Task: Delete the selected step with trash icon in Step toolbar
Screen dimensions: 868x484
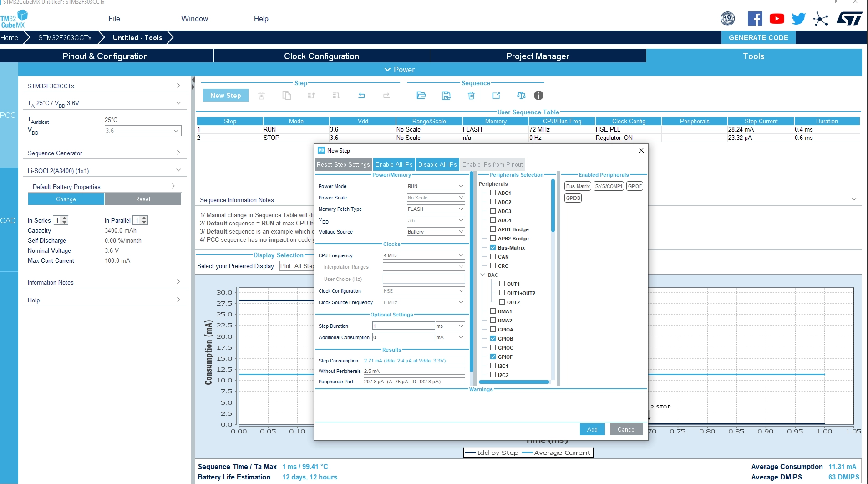Action: [x=262, y=96]
